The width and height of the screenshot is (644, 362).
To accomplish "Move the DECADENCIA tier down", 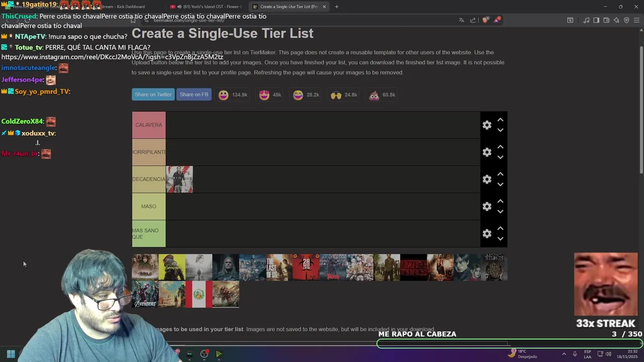I will (x=500, y=185).
